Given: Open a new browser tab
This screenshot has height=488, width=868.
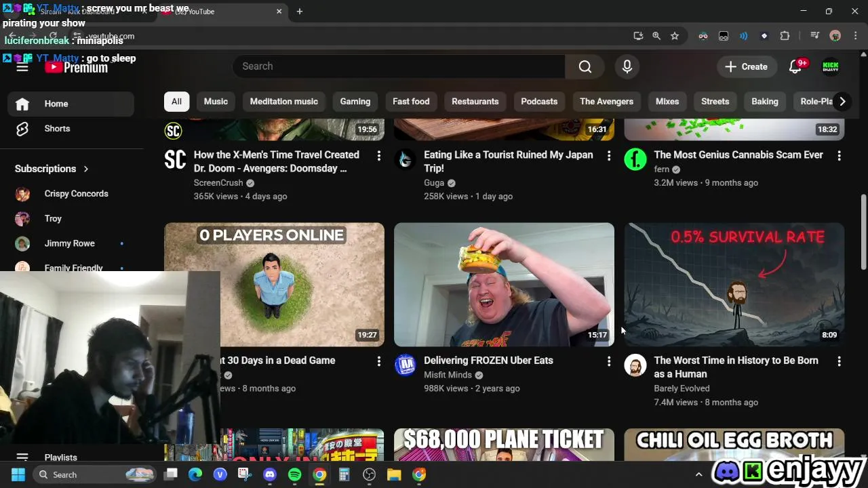Looking at the screenshot, I should [300, 12].
